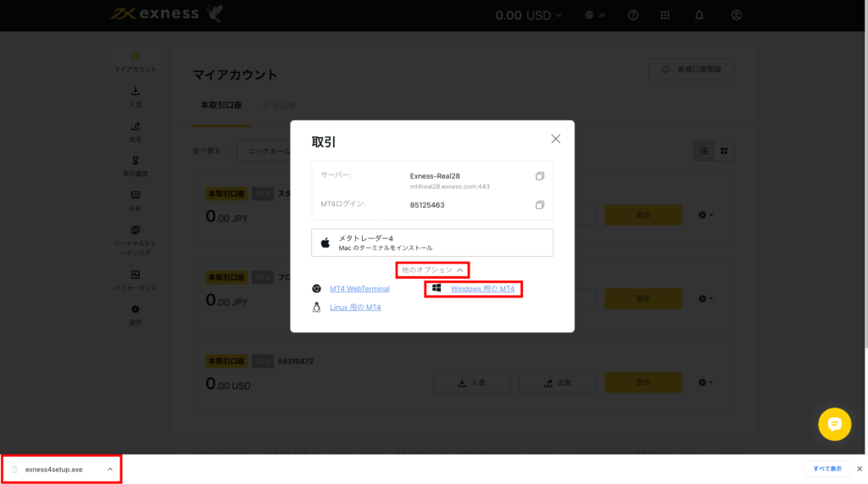Copy the MT4 login number 85125463
This screenshot has height=484, width=868.
point(540,205)
